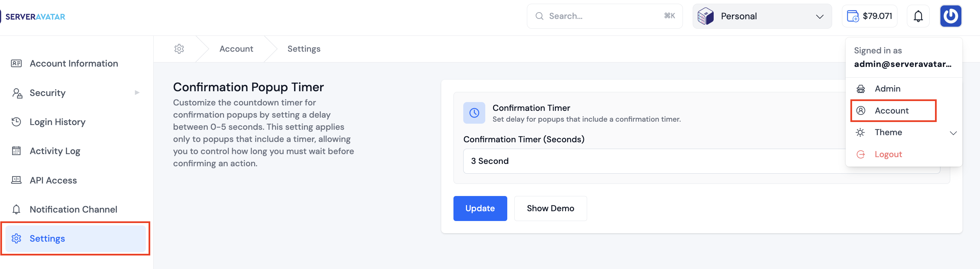
Task: Click Logout in the user menu
Action: [888, 154]
